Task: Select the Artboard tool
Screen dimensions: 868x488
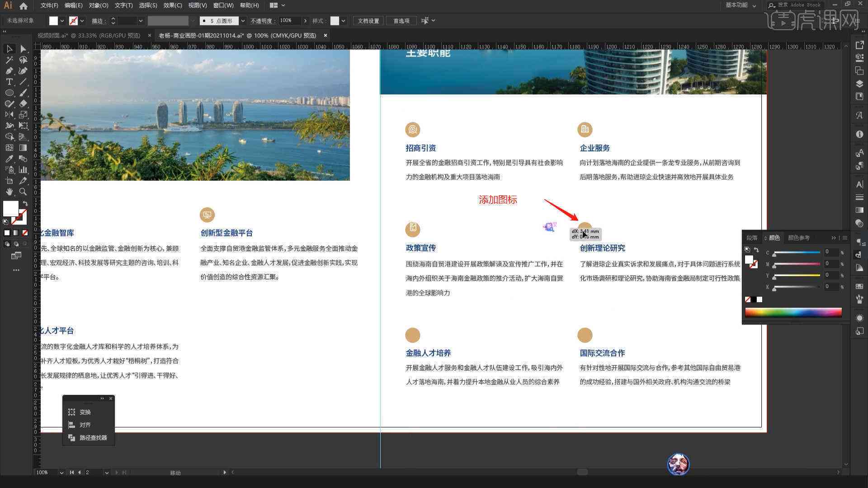Action: point(9,181)
